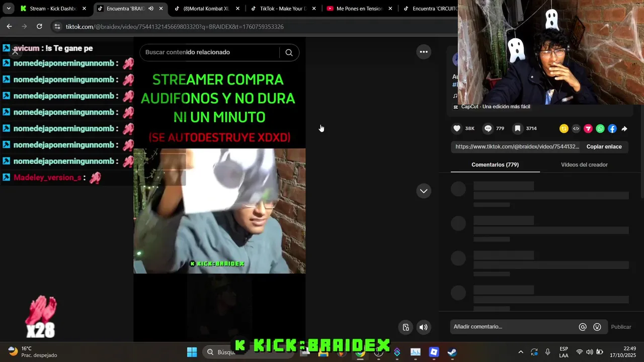Show hidden system tray icons chevron

(x=521, y=352)
